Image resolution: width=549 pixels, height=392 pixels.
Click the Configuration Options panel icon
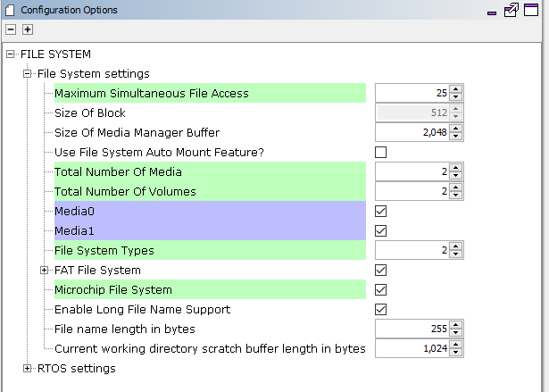coord(10,10)
